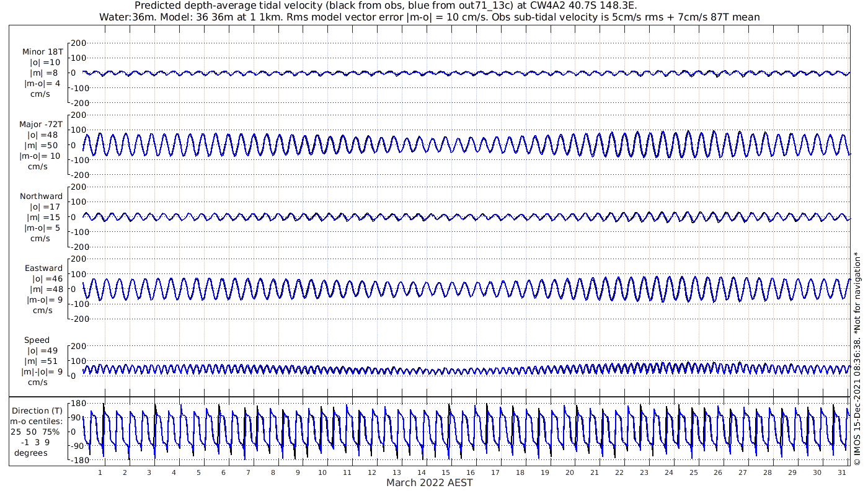
Task: Click the "degrees" unit label
Action: pos(31,453)
